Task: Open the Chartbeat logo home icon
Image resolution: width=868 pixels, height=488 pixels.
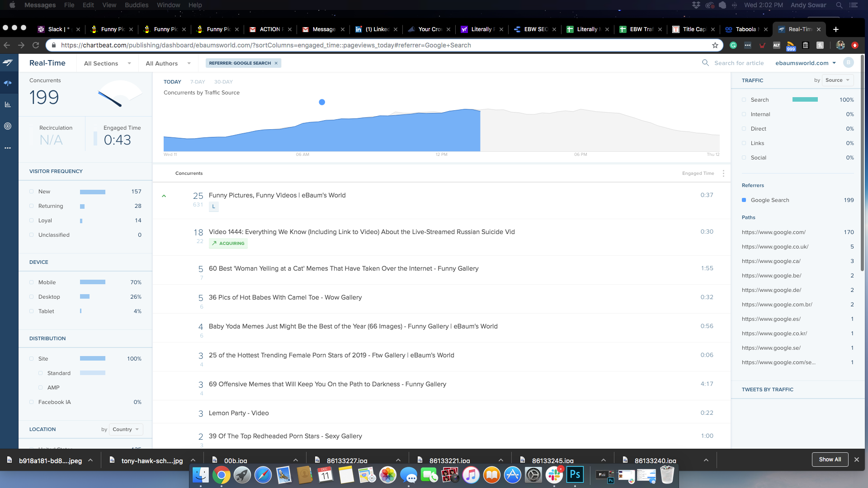Action: click(8, 63)
